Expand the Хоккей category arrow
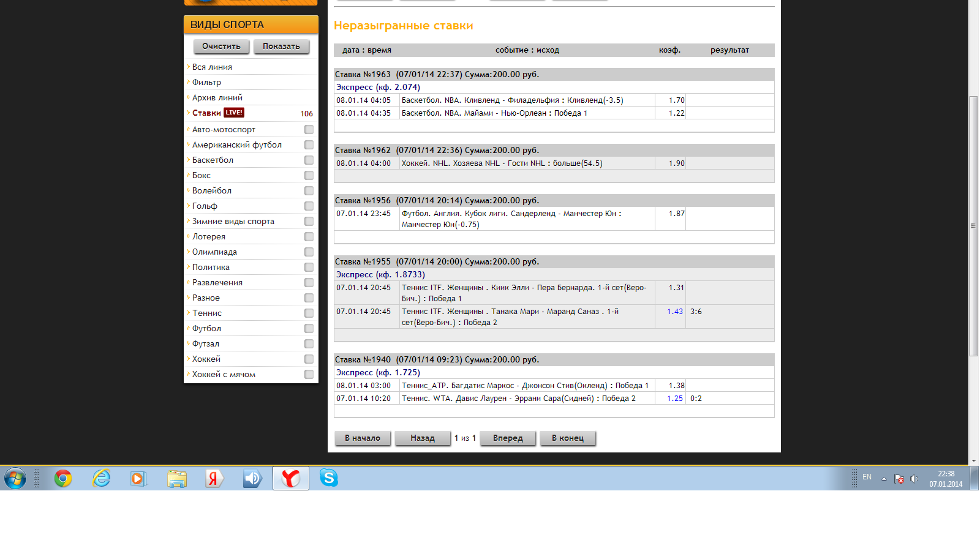980x551 pixels. point(188,359)
